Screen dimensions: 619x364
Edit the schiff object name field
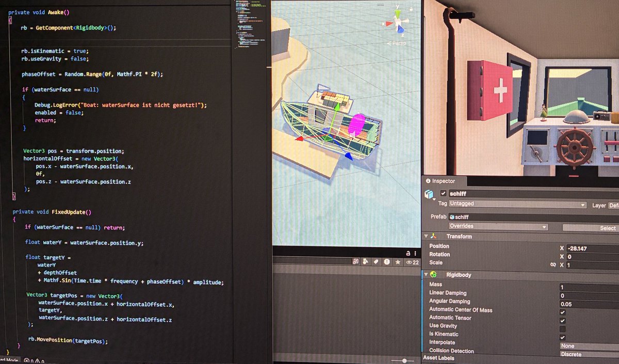coord(533,194)
